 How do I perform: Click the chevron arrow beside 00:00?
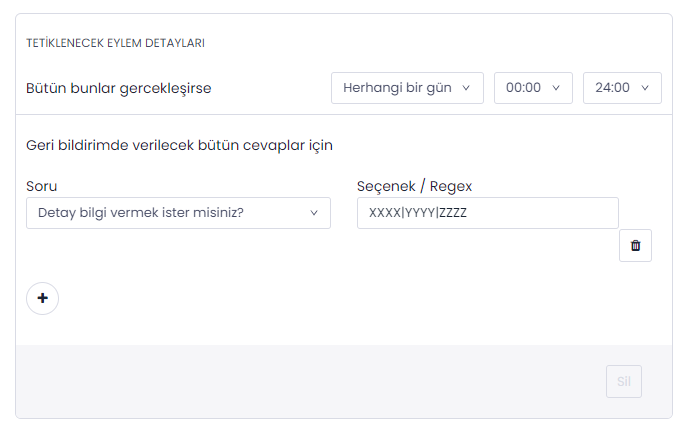(556, 88)
